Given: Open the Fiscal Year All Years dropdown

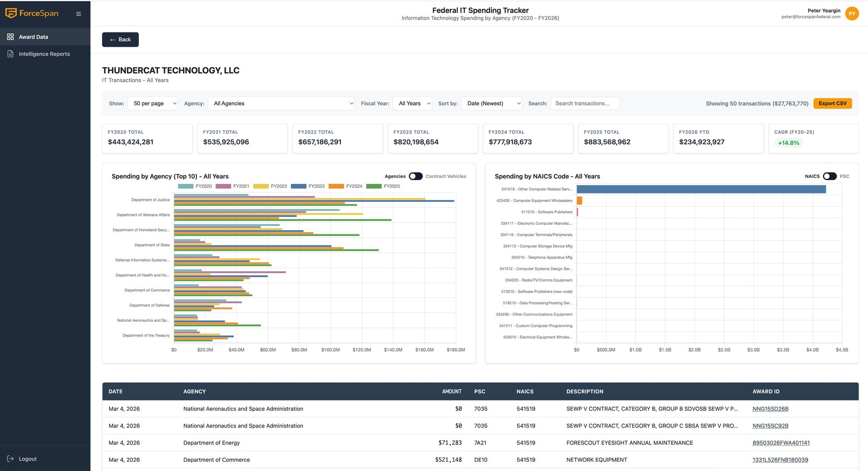Looking at the screenshot, I should 412,103.
